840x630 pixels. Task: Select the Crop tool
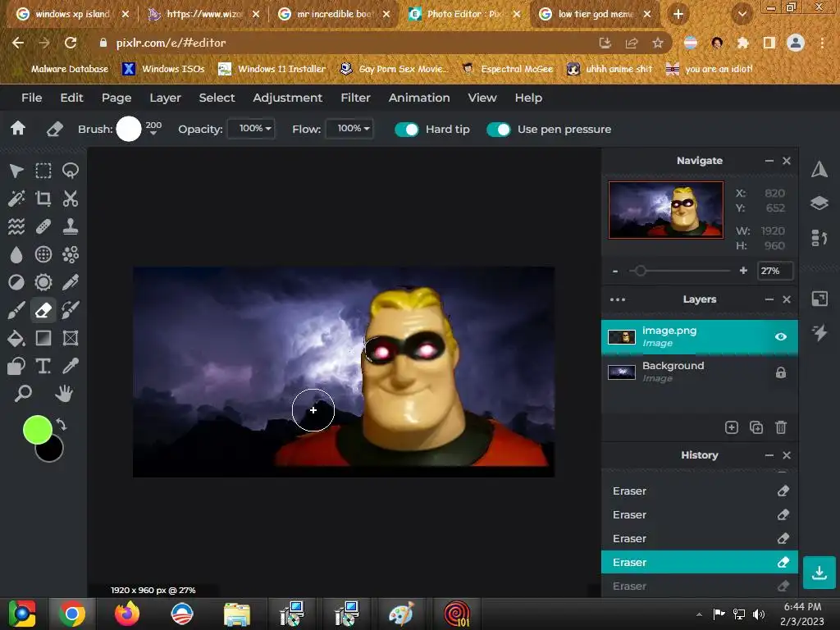(43, 199)
